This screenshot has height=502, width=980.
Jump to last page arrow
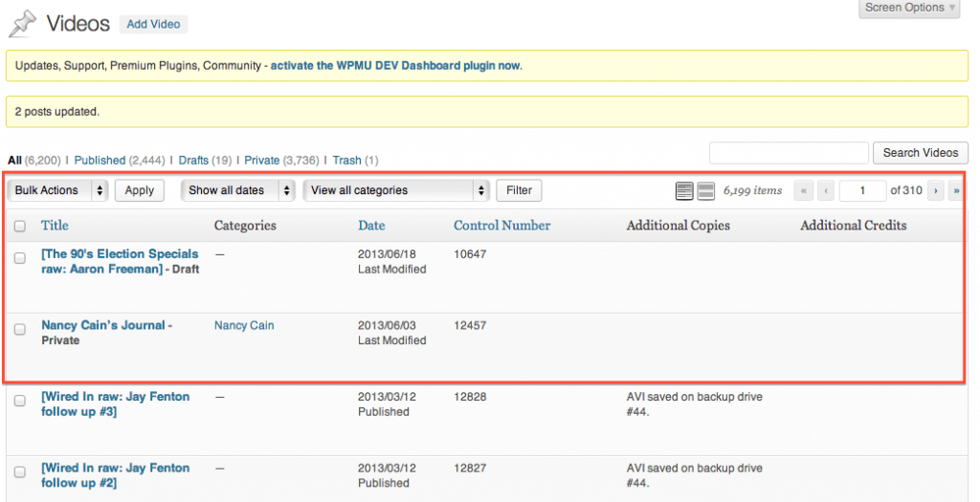click(x=956, y=191)
